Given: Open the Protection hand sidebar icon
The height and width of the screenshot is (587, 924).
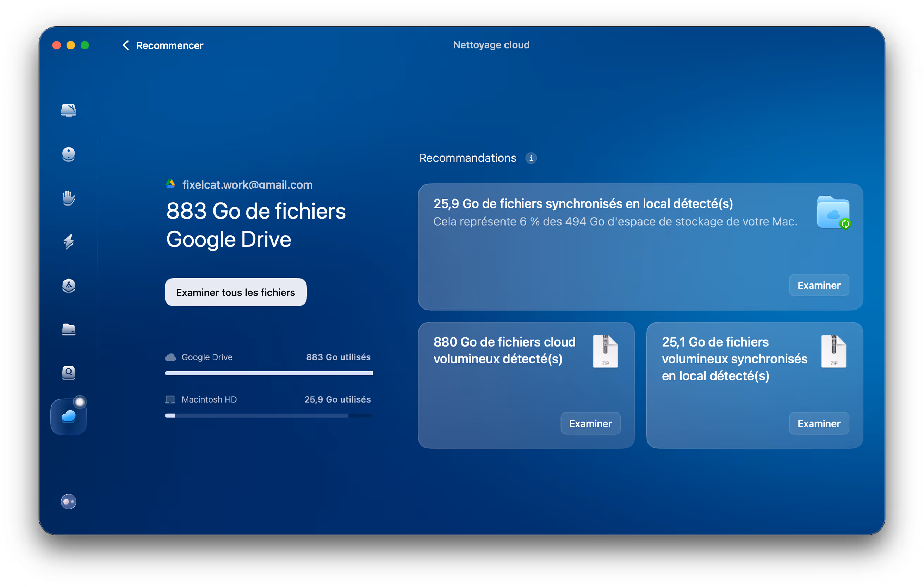Looking at the screenshot, I should 69,198.
